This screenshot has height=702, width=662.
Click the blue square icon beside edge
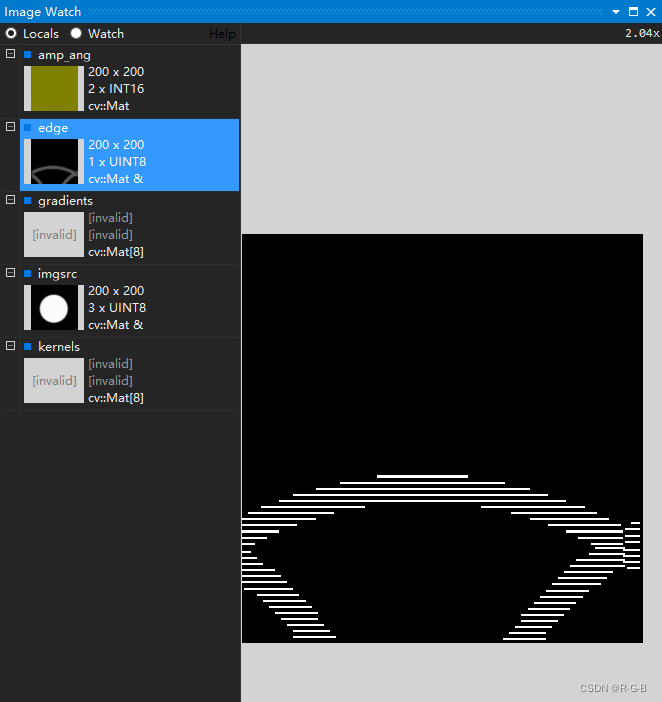(27, 128)
